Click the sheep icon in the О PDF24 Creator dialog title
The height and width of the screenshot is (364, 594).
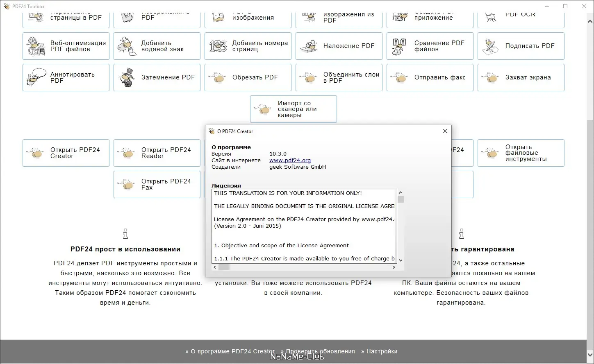[212, 131]
